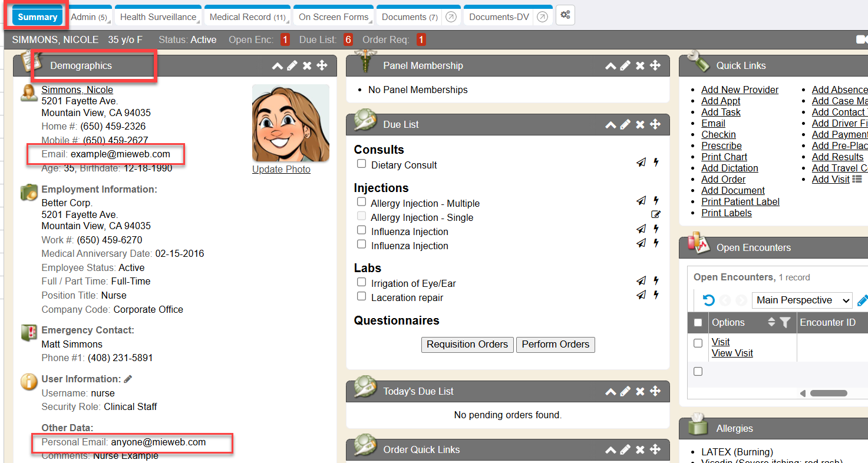Collapse the Today's Due List panel
The width and height of the screenshot is (868, 463).
[x=610, y=391]
